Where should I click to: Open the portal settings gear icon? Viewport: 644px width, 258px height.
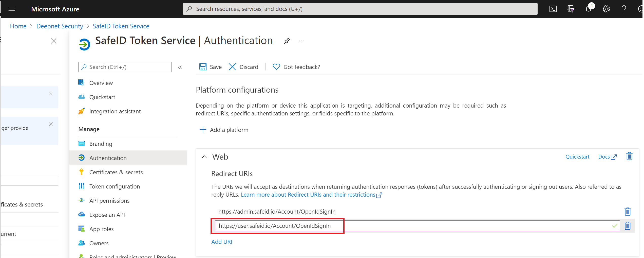coord(606,9)
